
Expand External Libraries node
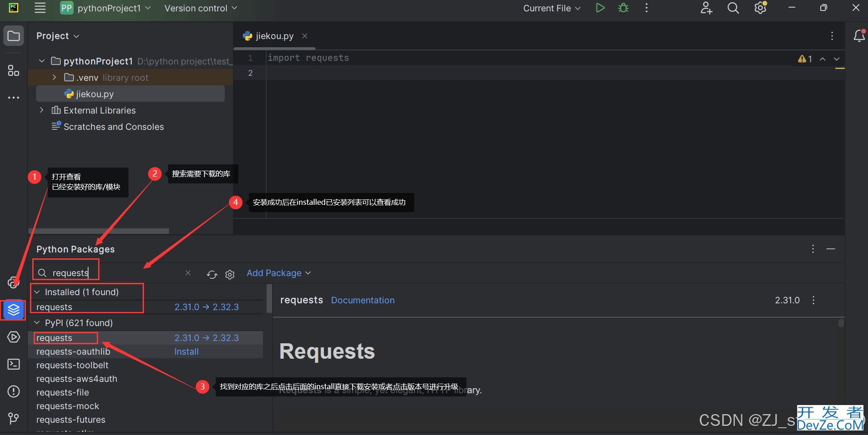[42, 110]
